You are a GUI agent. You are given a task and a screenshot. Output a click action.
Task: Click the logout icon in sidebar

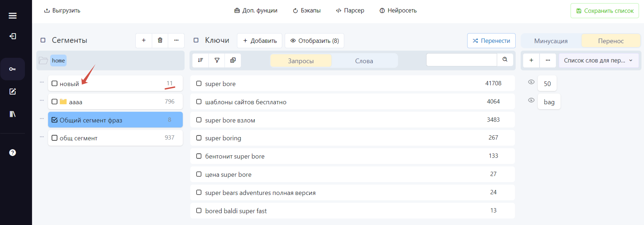(x=12, y=36)
